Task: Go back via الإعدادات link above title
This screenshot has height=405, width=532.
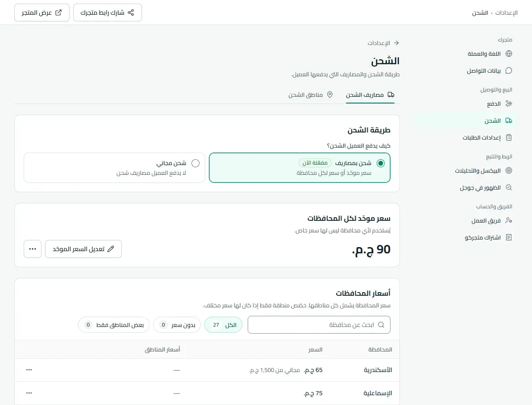Action: 383,43
